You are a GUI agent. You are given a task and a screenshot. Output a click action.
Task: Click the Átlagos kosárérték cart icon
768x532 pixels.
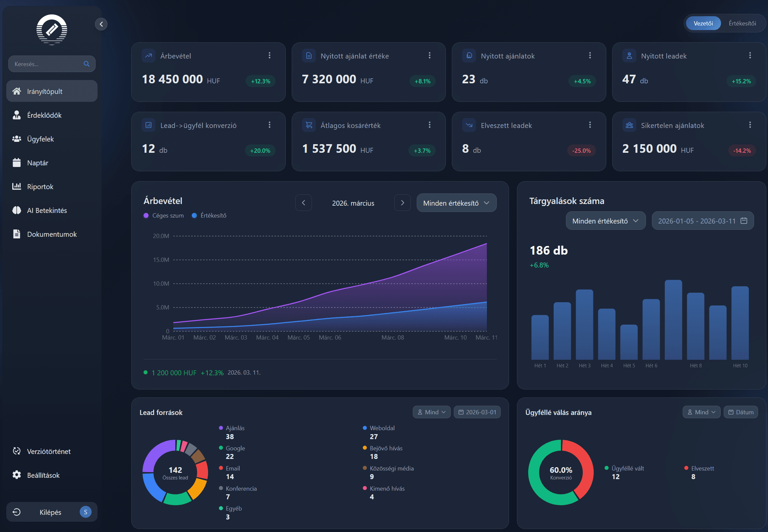tap(309, 125)
